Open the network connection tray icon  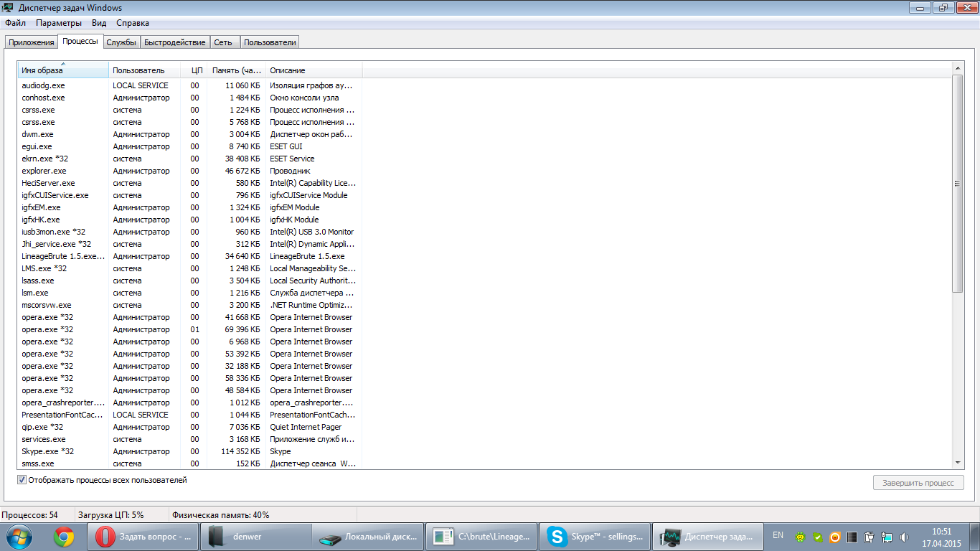(887, 536)
